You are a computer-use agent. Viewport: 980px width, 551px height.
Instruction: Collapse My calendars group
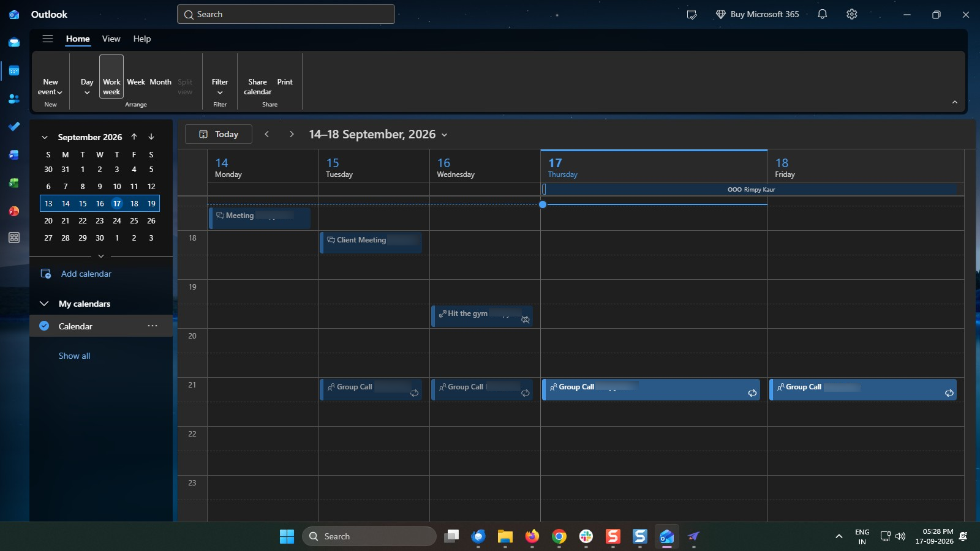tap(44, 304)
